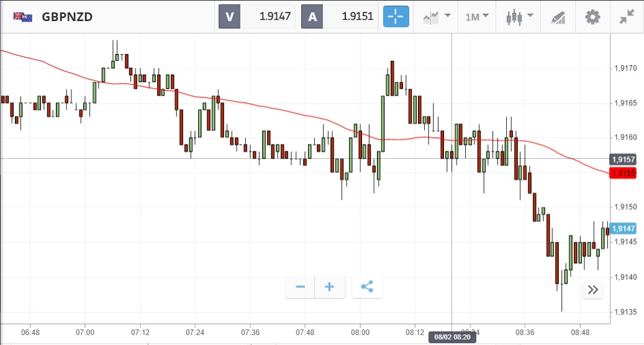Zoom in with the plus button
The height and width of the screenshot is (345, 644).
pos(330,287)
